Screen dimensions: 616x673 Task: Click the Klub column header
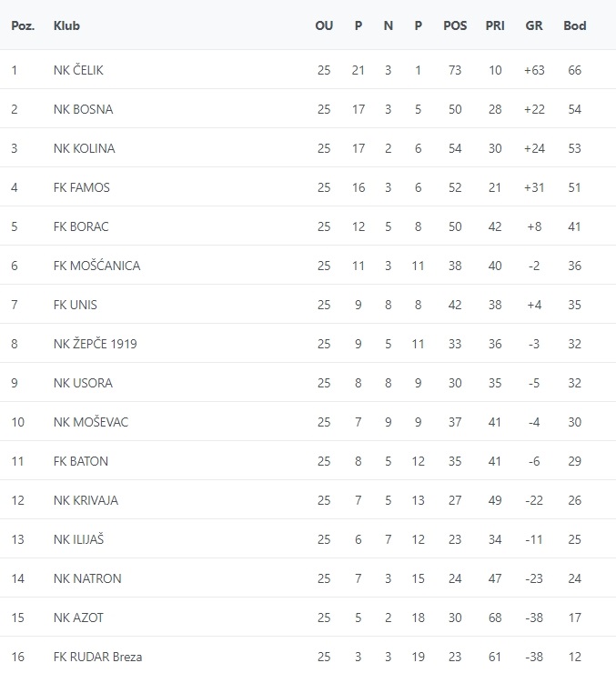pos(66,25)
